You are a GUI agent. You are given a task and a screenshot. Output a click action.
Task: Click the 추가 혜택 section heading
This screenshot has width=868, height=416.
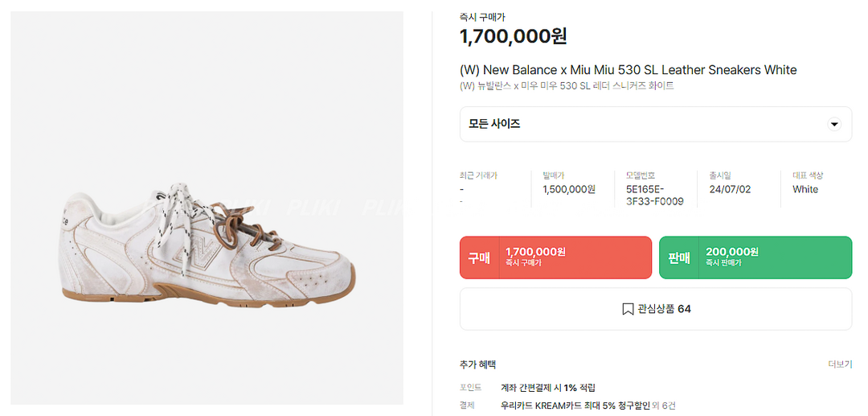(477, 365)
